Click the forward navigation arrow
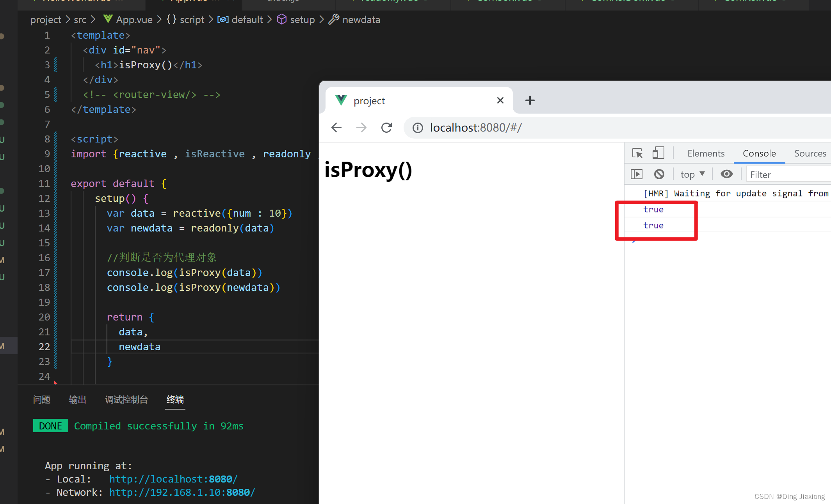831x504 pixels. [361, 127]
